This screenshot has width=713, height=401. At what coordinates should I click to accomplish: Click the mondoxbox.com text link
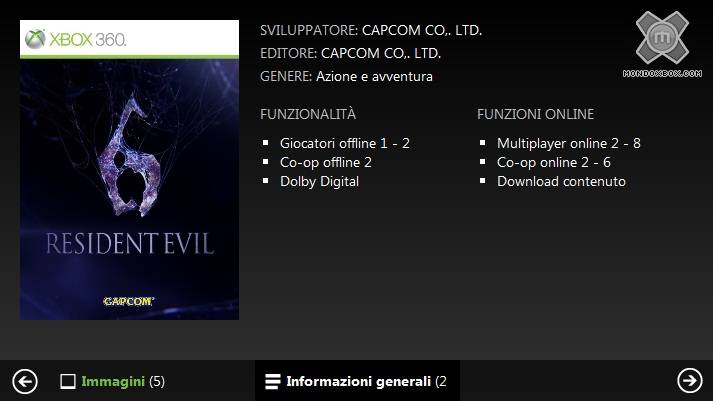pos(662,74)
